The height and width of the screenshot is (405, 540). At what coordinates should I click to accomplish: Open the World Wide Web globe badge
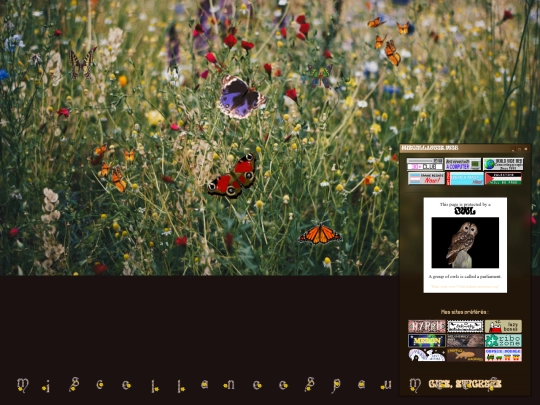tap(503, 164)
